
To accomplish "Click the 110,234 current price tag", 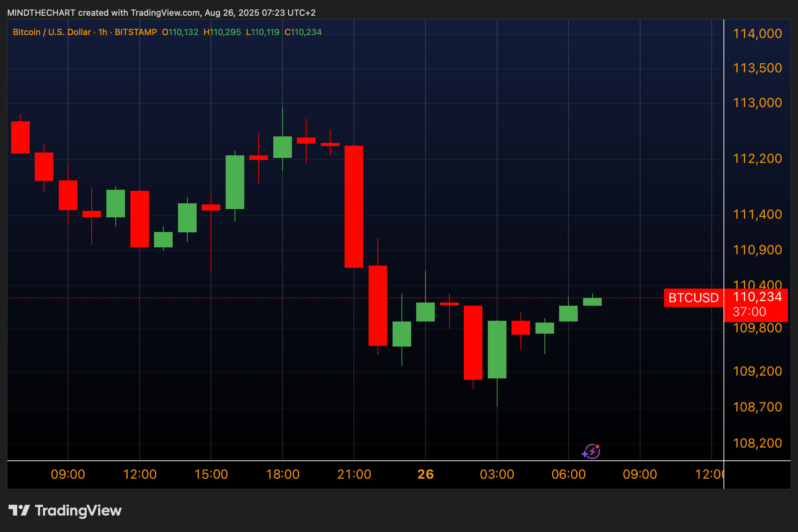I will pos(757,297).
